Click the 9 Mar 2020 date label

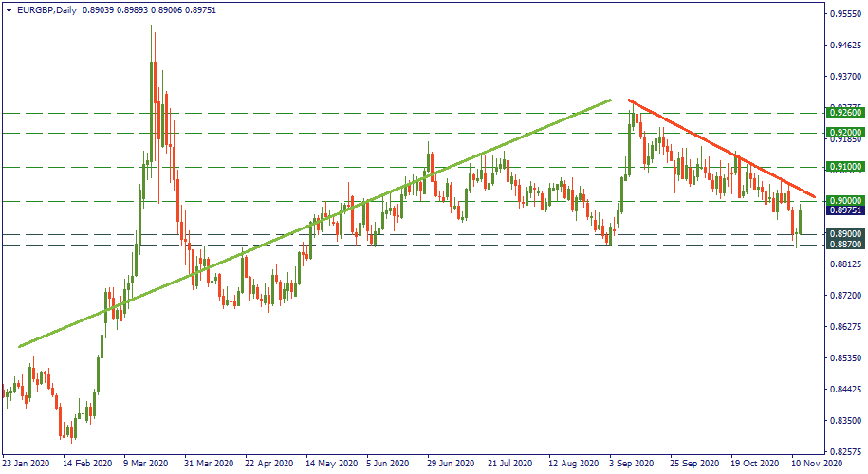(145, 464)
